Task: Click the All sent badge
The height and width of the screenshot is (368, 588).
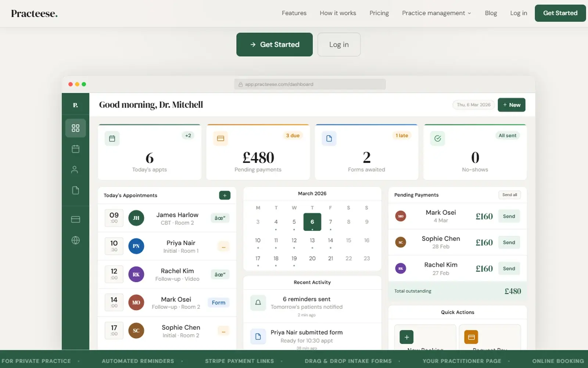Action: 507,135
